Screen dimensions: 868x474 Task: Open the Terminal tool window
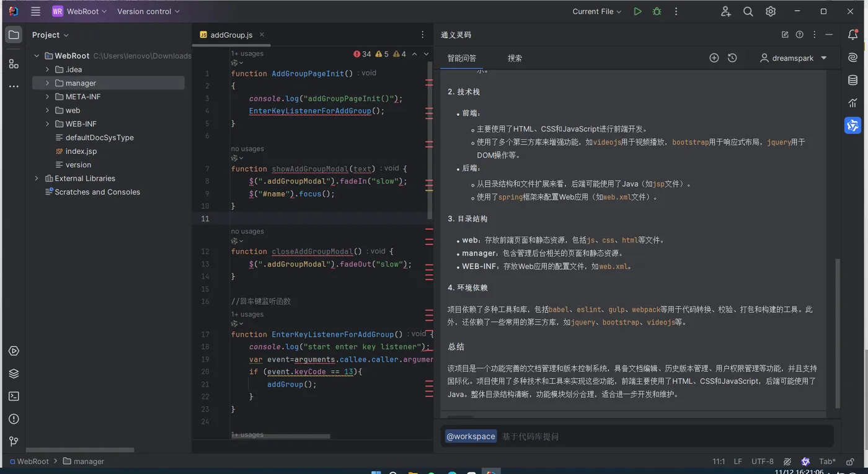[x=14, y=396]
